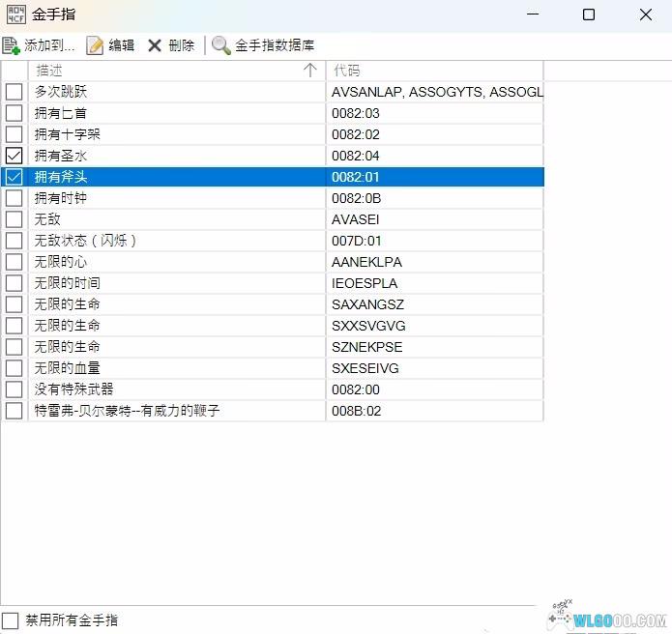Uncheck the 拥有圣水 cheat checkbox
Image resolution: width=672 pixels, height=634 pixels.
pyautogui.click(x=15, y=156)
